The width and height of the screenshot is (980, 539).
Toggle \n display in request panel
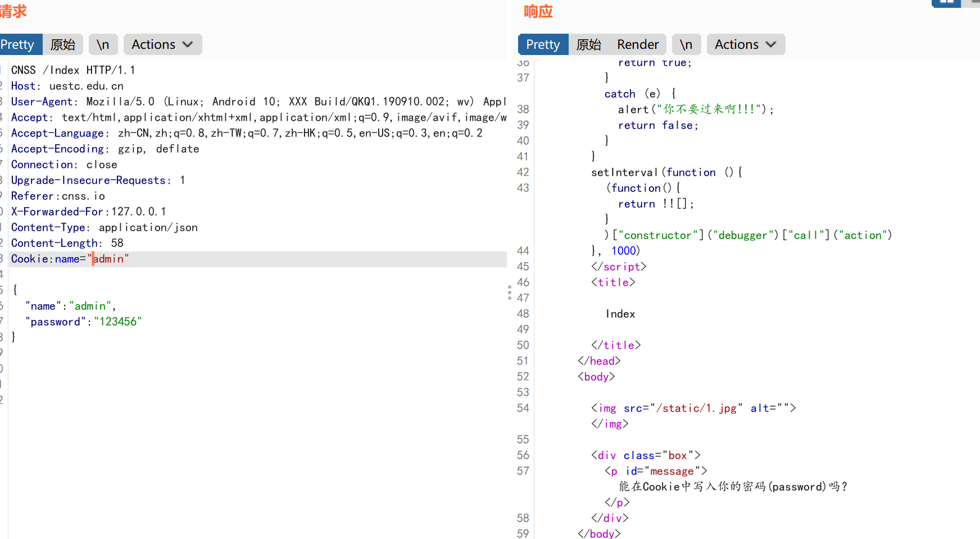(x=103, y=44)
